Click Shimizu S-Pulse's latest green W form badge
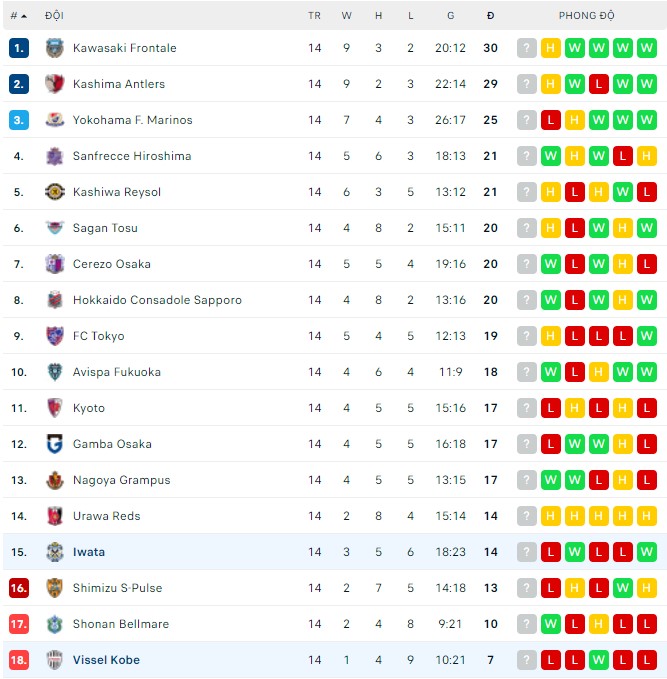 click(623, 588)
